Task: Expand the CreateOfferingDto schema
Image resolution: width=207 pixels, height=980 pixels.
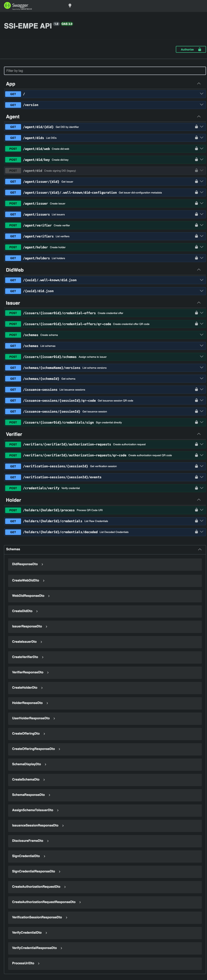Action: pyautogui.click(x=28, y=733)
